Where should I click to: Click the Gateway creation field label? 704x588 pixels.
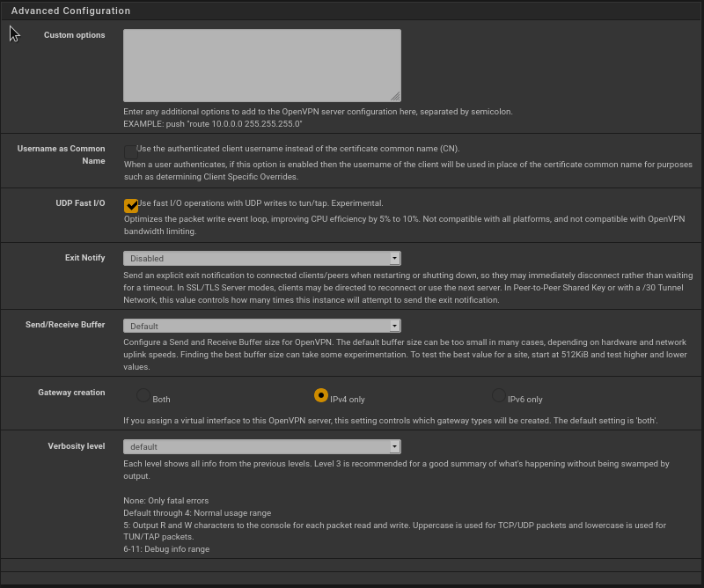click(x=71, y=393)
